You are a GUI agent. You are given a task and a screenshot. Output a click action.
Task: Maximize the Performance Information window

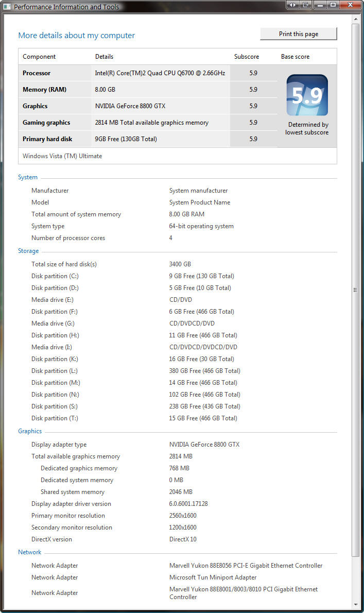(333, 5)
